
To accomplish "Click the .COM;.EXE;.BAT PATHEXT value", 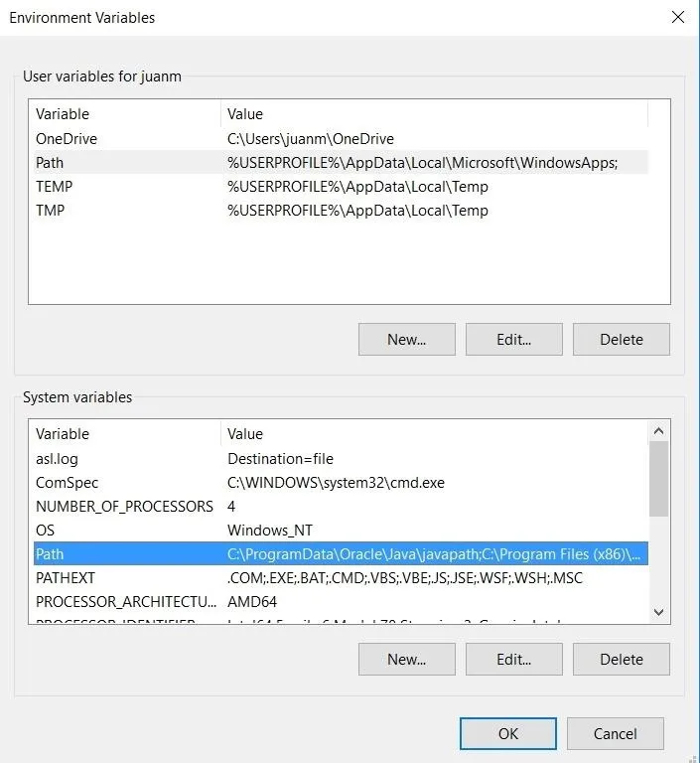I will coord(405,577).
